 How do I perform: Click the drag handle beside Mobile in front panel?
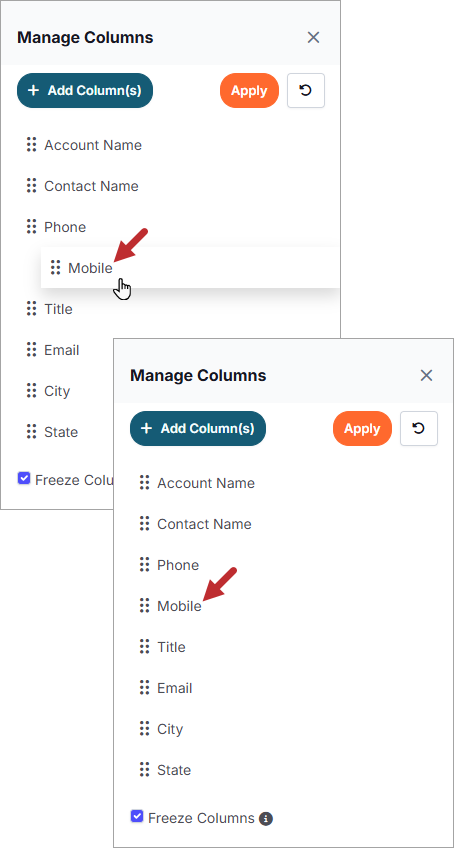[144, 606]
